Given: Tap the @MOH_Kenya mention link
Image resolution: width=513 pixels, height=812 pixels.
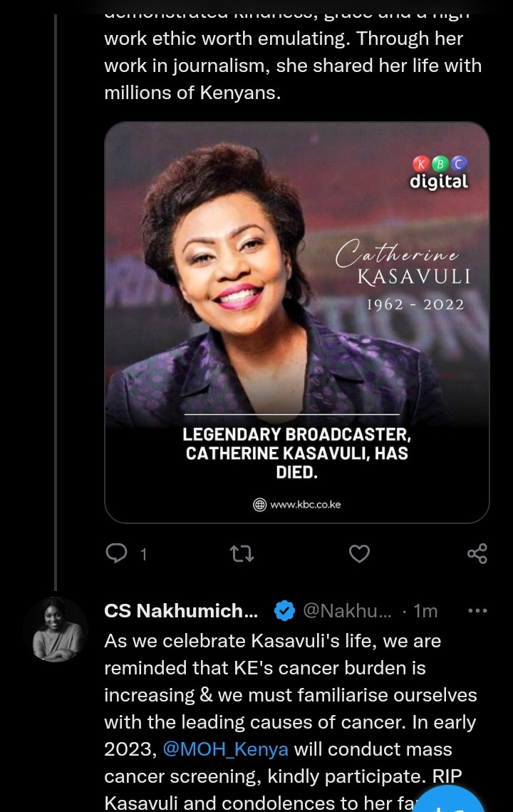Looking at the screenshot, I should point(225,749).
